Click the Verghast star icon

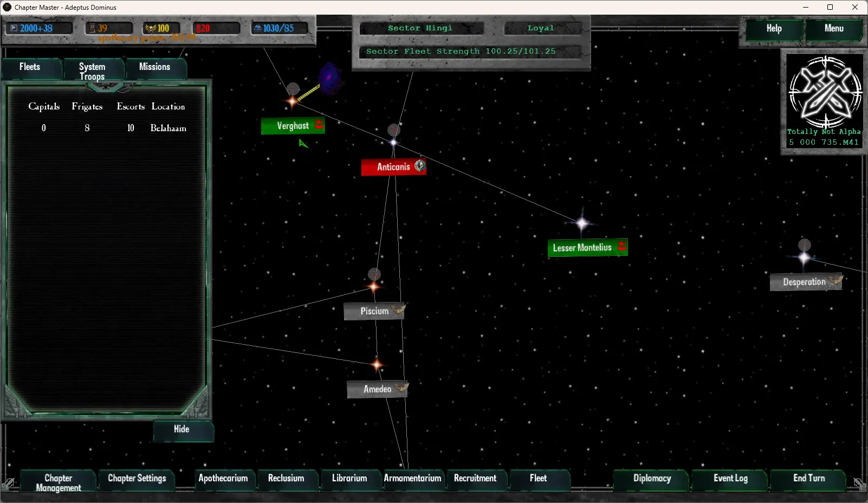pos(292,101)
